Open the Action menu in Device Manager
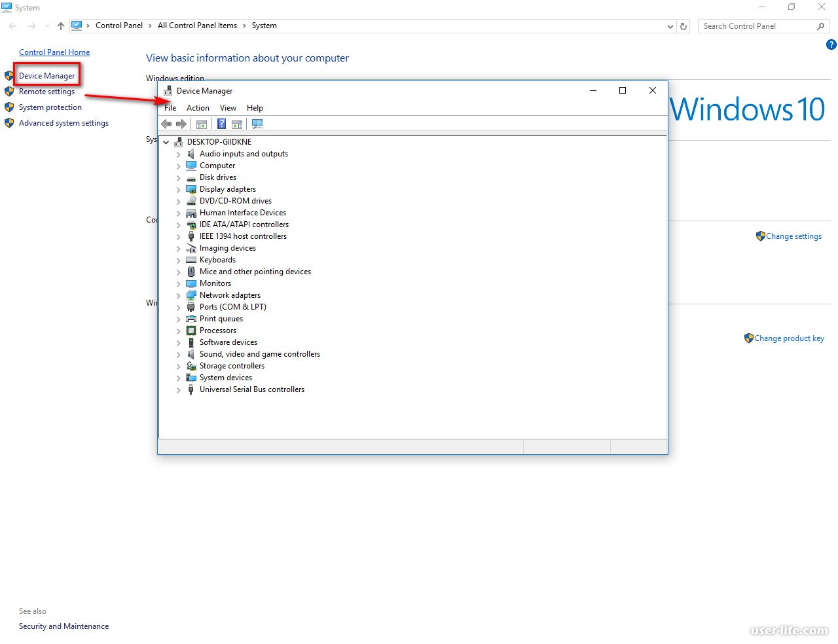This screenshot has width=838, height=644. pos(198,108)
